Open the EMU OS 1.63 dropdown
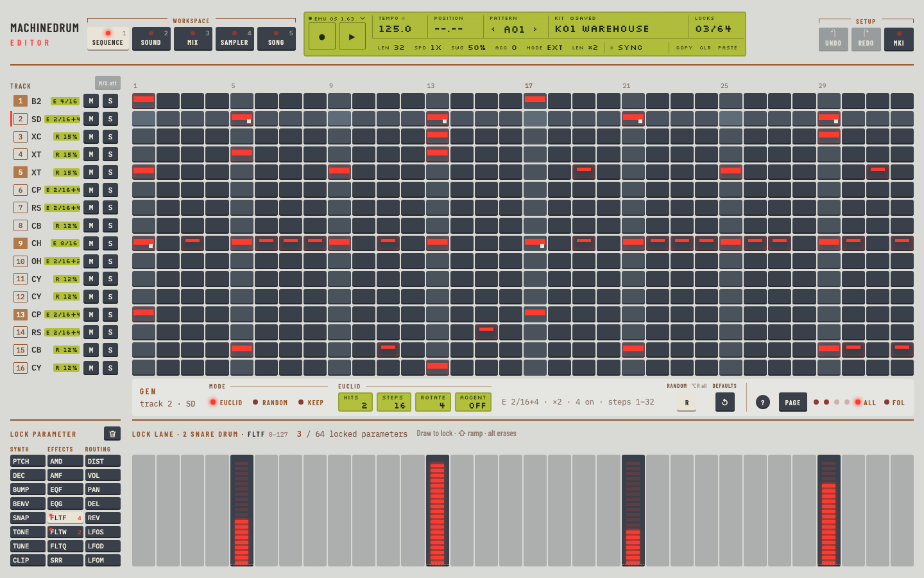 coord(337,19)
